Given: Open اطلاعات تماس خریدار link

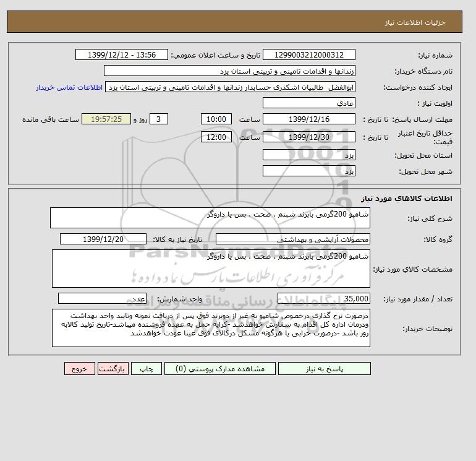Looking at the screenshot, I should click(x=69, y=87).
